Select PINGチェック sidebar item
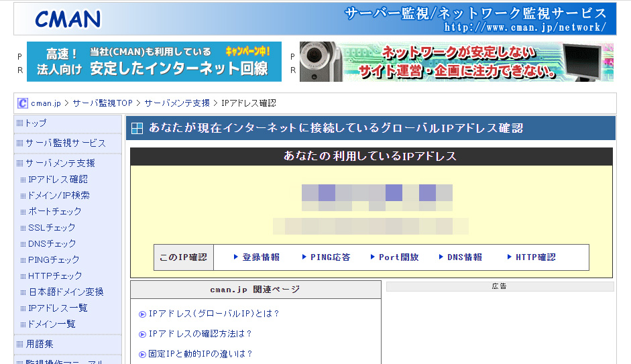Image resolution: width=631 pixels, height=364 pixels. 54,260
